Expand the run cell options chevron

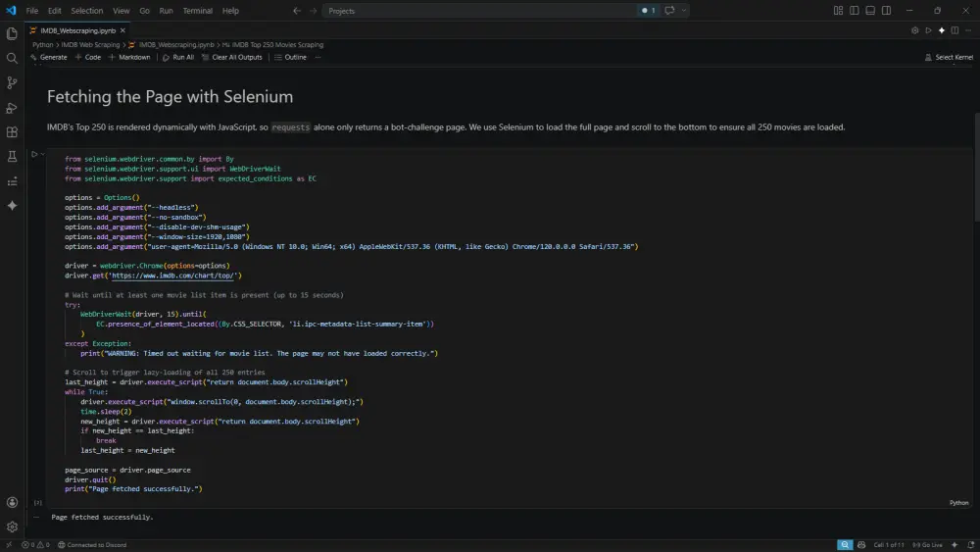click(x=42, y=154)
